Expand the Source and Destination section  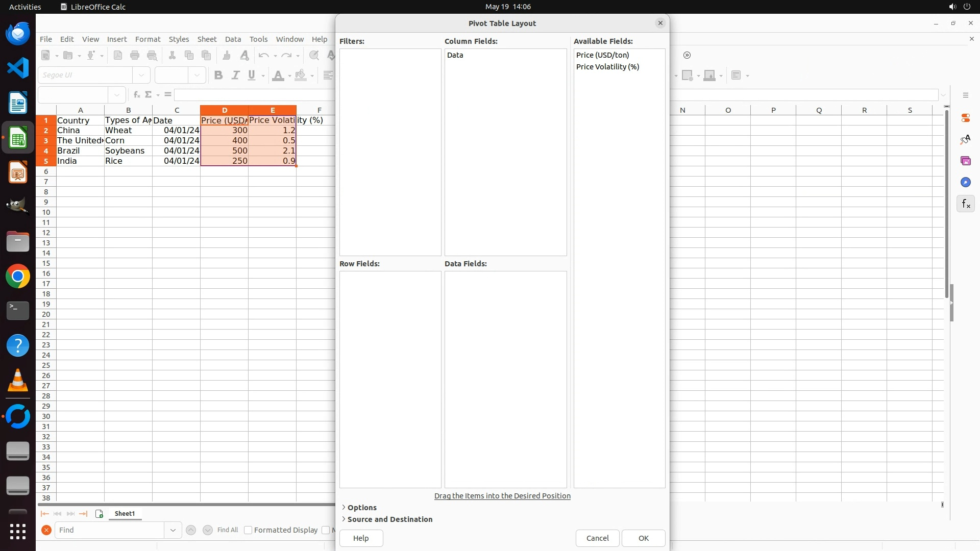pyautogui.click(x=389, y=519)
